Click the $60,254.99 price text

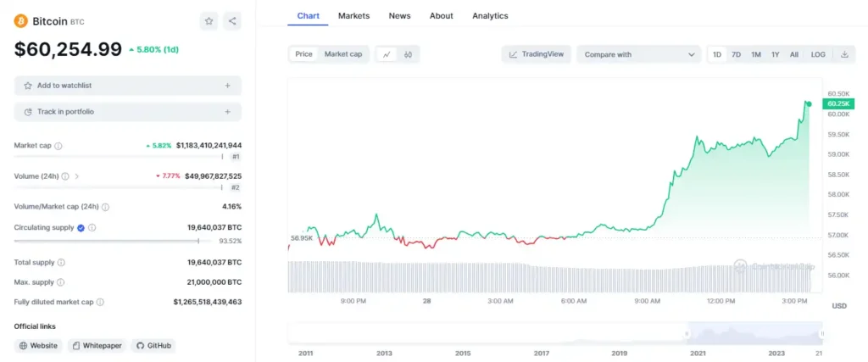68,49
